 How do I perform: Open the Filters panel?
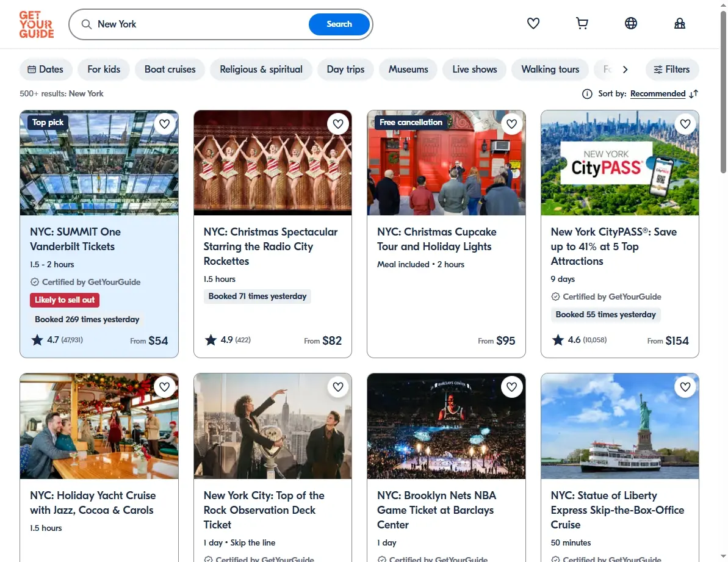coord(672,70)
